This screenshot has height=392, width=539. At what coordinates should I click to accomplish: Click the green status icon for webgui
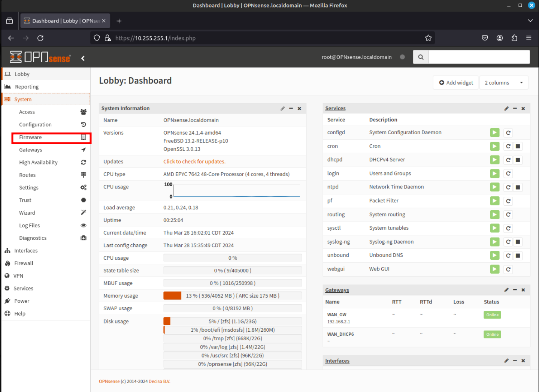(495, 269)
